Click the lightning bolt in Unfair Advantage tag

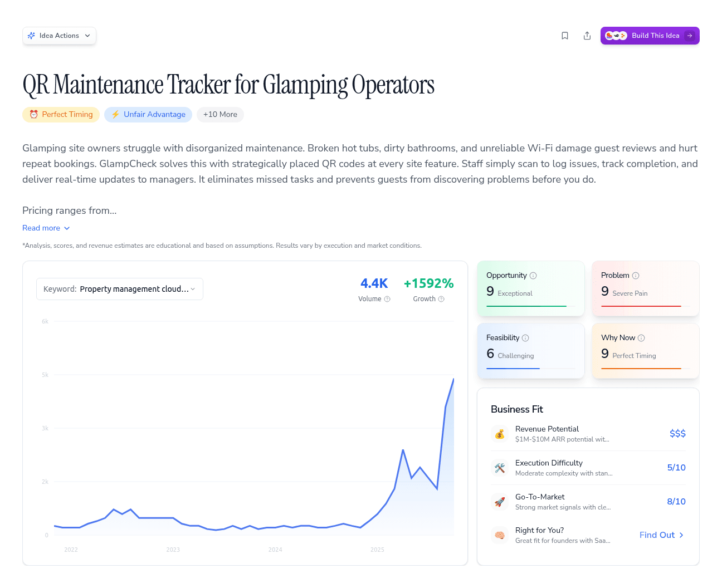point(115,114)
